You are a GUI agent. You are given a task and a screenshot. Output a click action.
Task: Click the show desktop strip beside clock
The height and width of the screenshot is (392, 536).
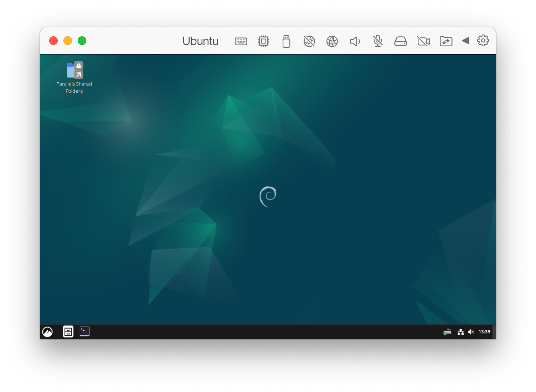point(494,332)
